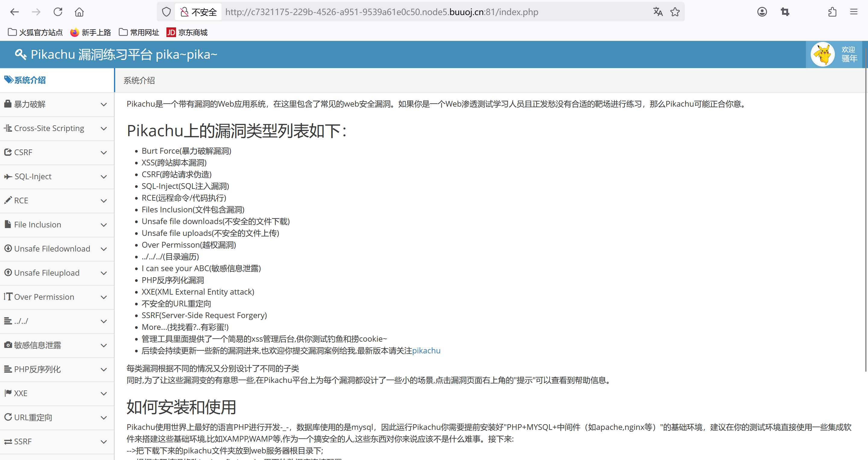
Task: Click the browser reload icon
Action: click(58, 12)
